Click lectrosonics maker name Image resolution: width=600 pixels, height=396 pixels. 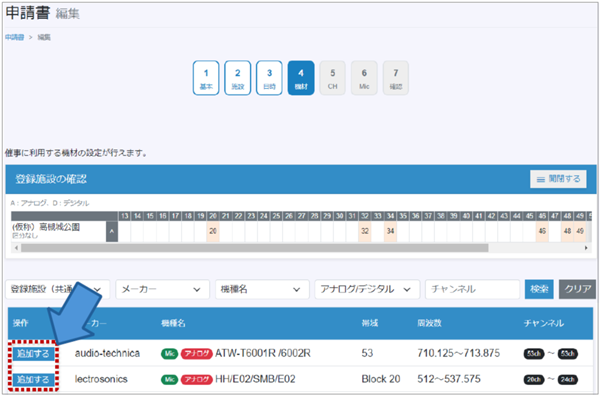[101, 379]
